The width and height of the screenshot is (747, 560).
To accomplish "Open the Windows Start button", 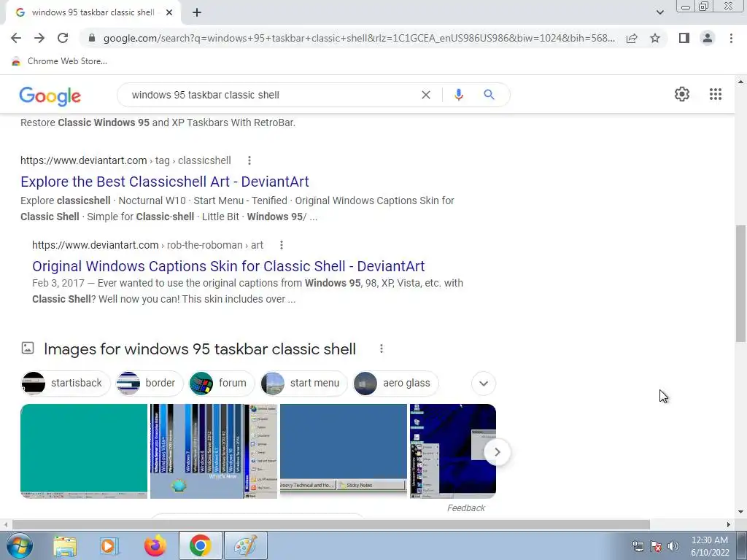I will point(19,545).
